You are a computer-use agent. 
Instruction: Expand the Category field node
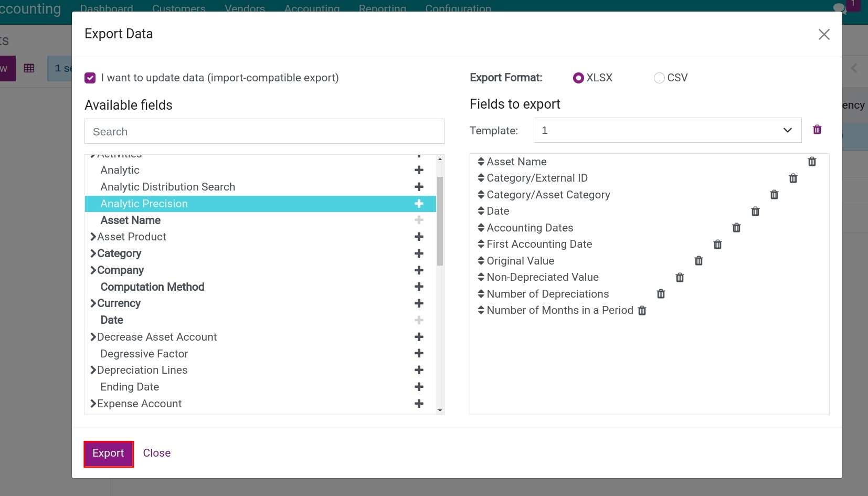tap(93, 254)
